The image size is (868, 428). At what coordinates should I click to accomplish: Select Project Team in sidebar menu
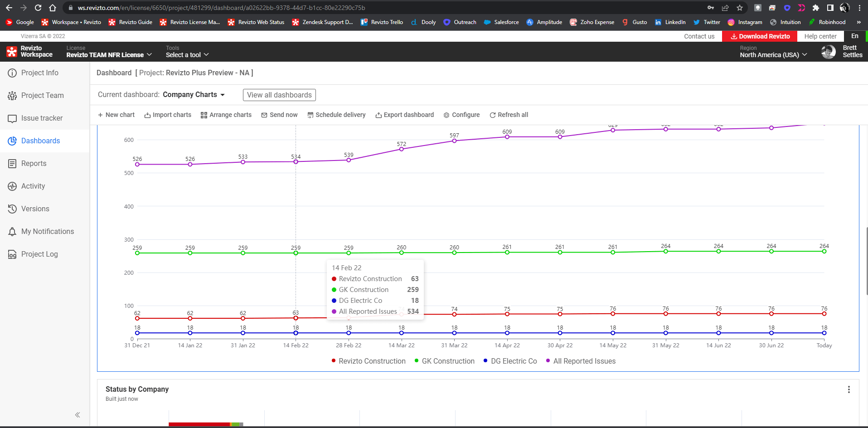pyautogui.click(x=42, y=96)
